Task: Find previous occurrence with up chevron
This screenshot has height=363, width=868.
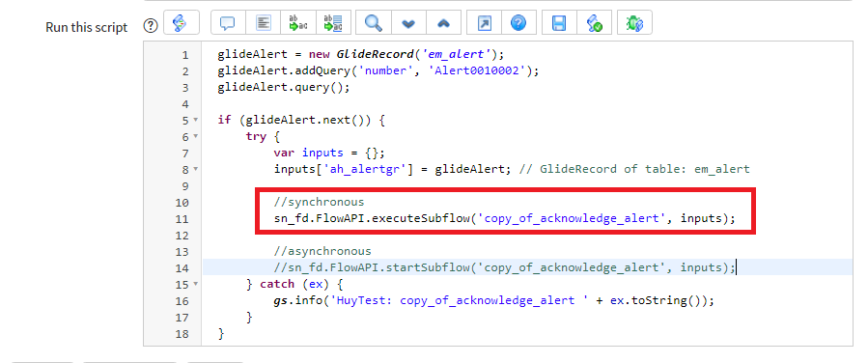Action: pyautogui.click(x=443, y=23)
